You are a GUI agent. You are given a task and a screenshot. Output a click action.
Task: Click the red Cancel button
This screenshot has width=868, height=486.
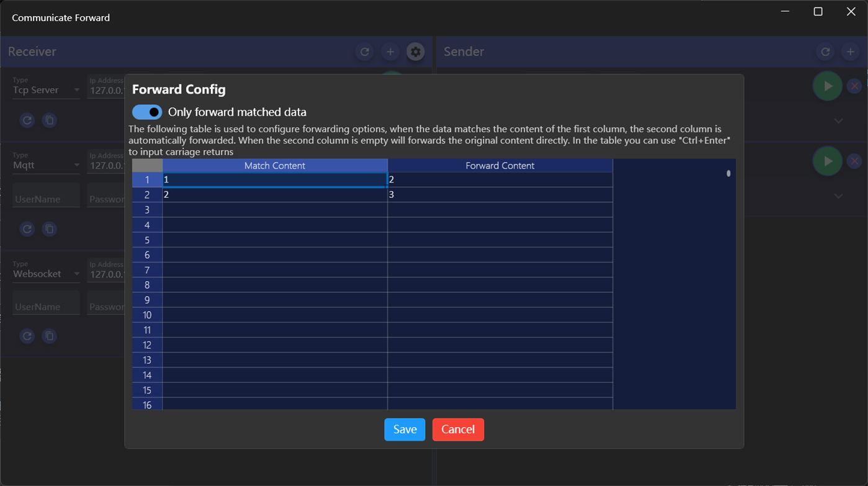click(458, 430)
